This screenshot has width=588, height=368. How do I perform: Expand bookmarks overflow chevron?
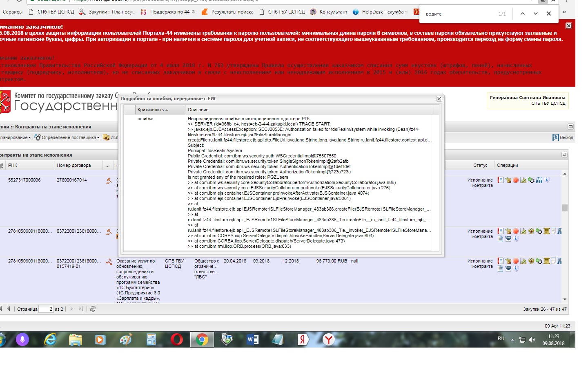point(564,12)
